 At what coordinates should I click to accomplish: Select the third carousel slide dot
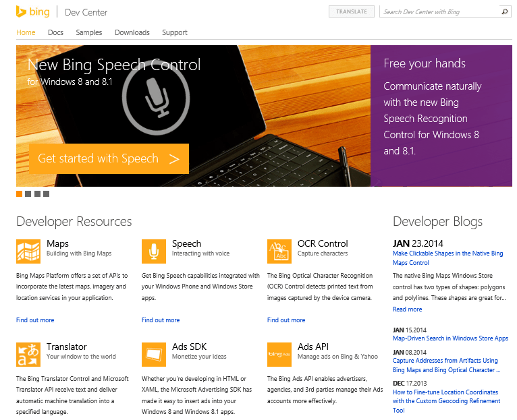[37, 193]
